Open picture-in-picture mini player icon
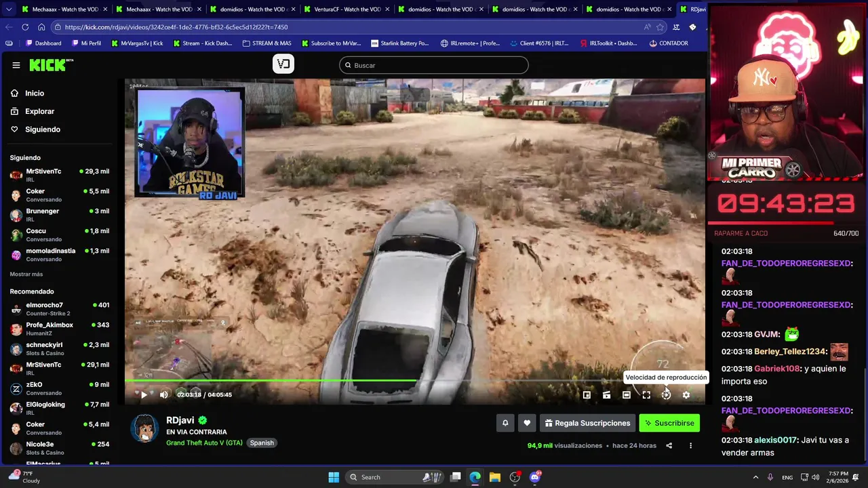The width and height of the screenshot is (868, 488). click(587, 394)
